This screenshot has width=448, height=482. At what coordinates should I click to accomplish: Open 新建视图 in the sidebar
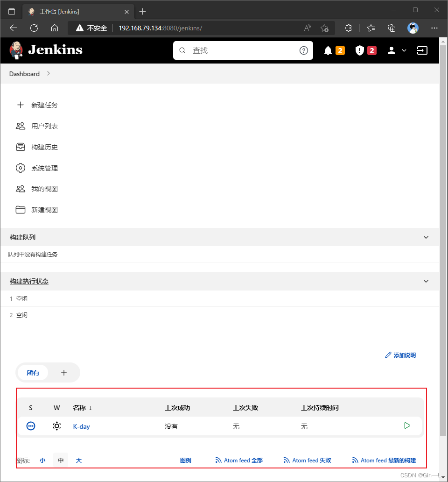[x=37, y=210]
